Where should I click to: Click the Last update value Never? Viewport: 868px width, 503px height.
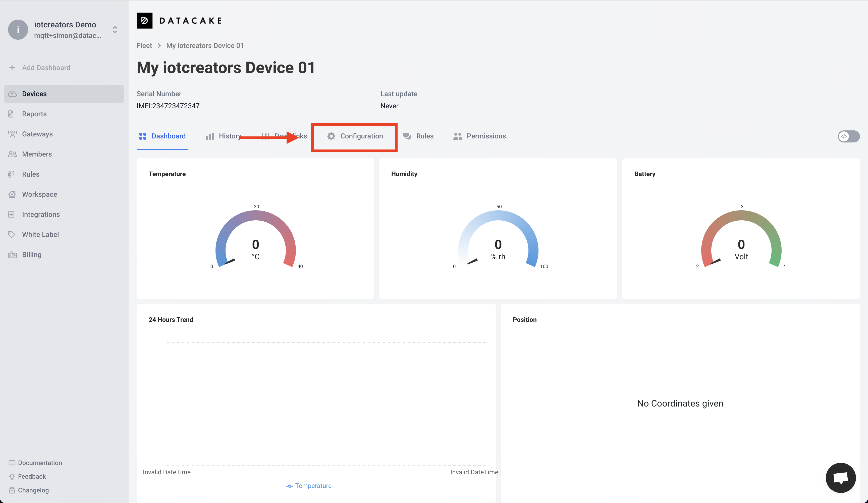click(390, 106)
